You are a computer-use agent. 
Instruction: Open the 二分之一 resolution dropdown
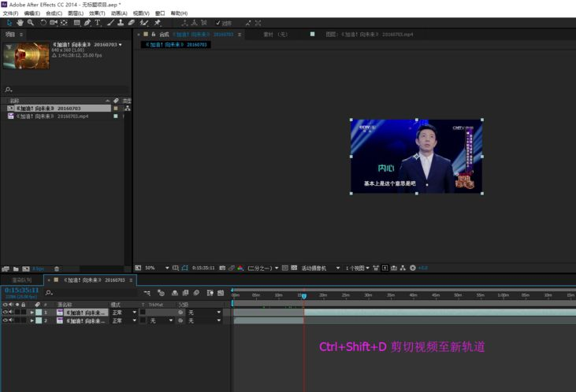(263, 268)
